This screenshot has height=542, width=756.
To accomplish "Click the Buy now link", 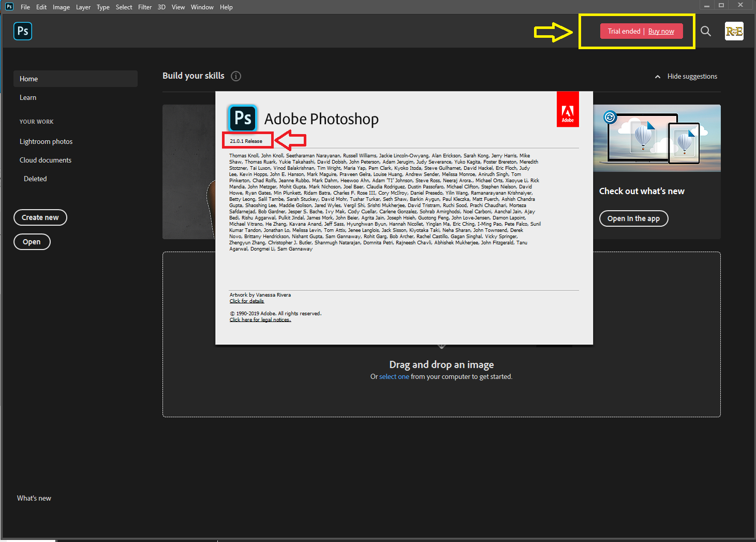I will tap(661, 31).
